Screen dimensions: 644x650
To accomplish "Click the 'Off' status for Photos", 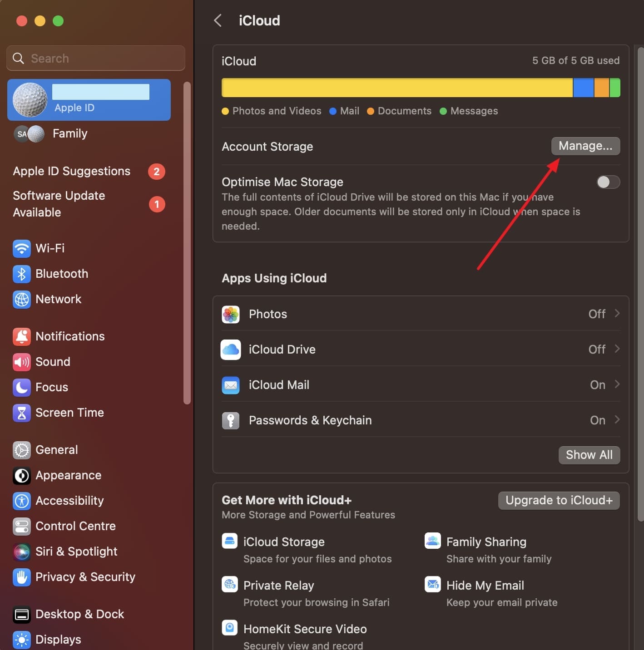I will tap(597, 314).
